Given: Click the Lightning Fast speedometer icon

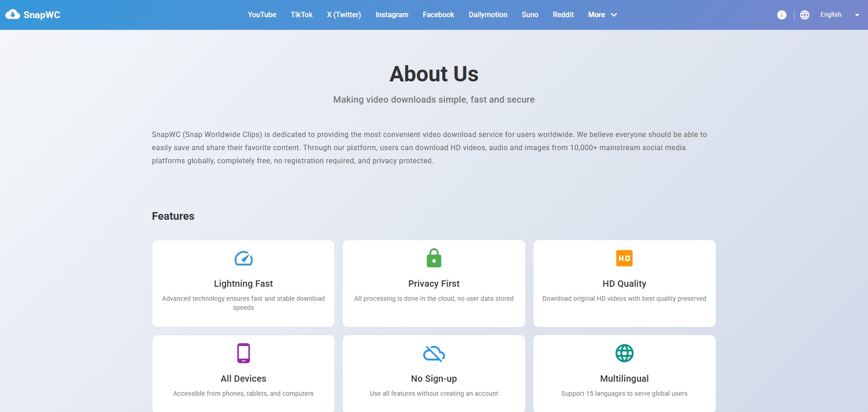Looking at the screenshot, I should (244, 259).
